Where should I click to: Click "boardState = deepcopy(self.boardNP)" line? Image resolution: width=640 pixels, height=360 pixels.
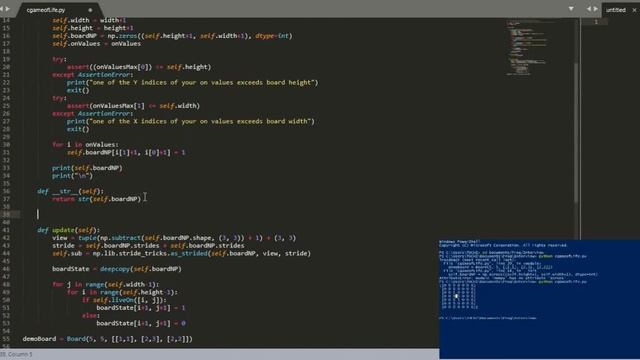117,268
